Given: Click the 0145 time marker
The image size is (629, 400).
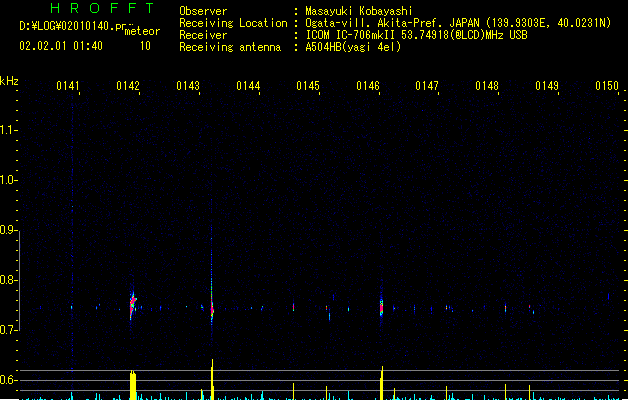Looking at the screenshot, I should (308, 86).
